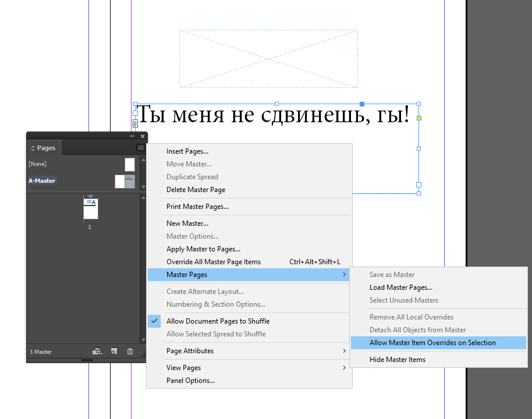The height and width of the screenshot is (419, 532).
Task: Choose Load Master Pages... in submenu
Action: [x=438, y=287]
